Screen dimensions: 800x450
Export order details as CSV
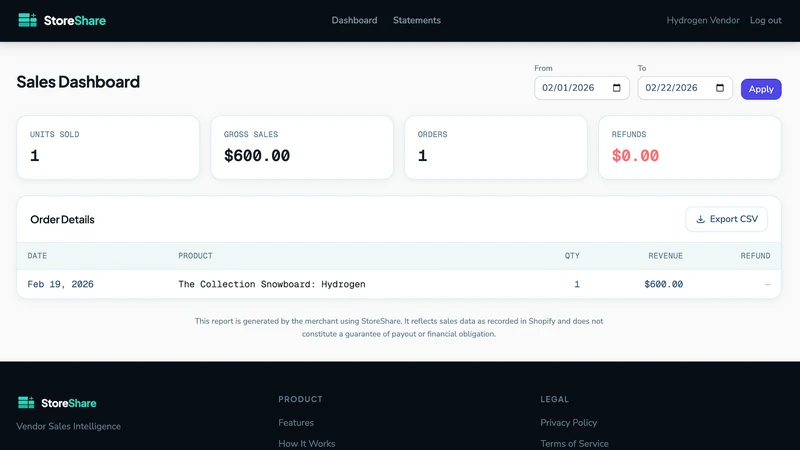coord(727,219)
